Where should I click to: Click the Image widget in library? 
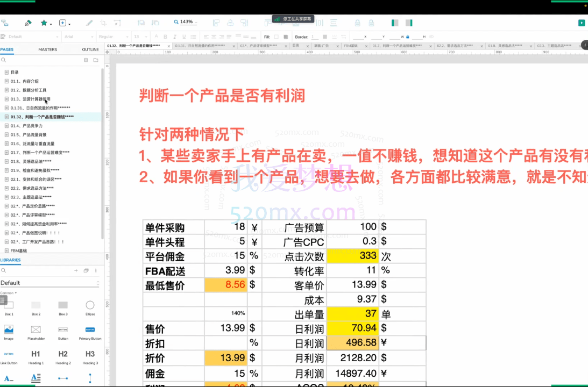pyautogui.click(x=9, y=329)
